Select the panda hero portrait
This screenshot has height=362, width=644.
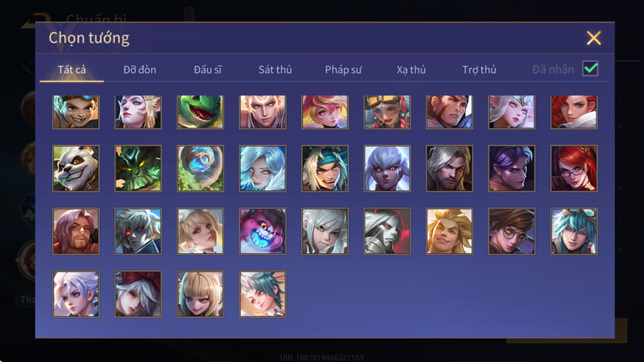76,168
